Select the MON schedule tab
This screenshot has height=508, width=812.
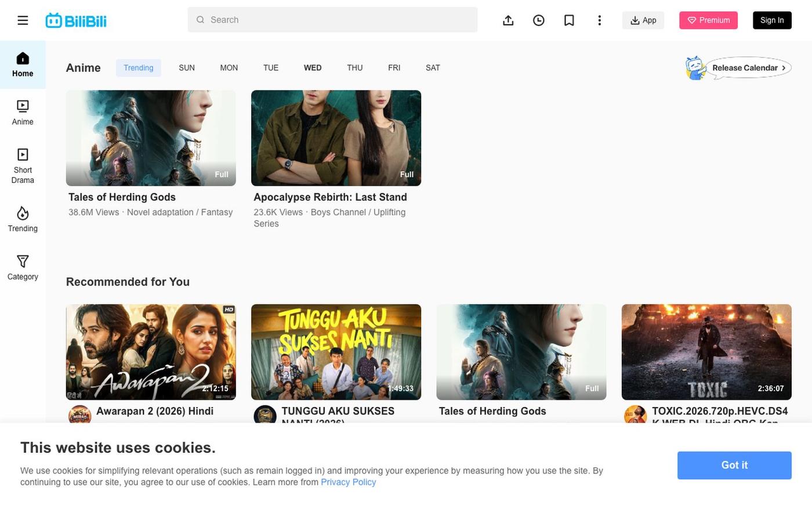click(229, 68)
